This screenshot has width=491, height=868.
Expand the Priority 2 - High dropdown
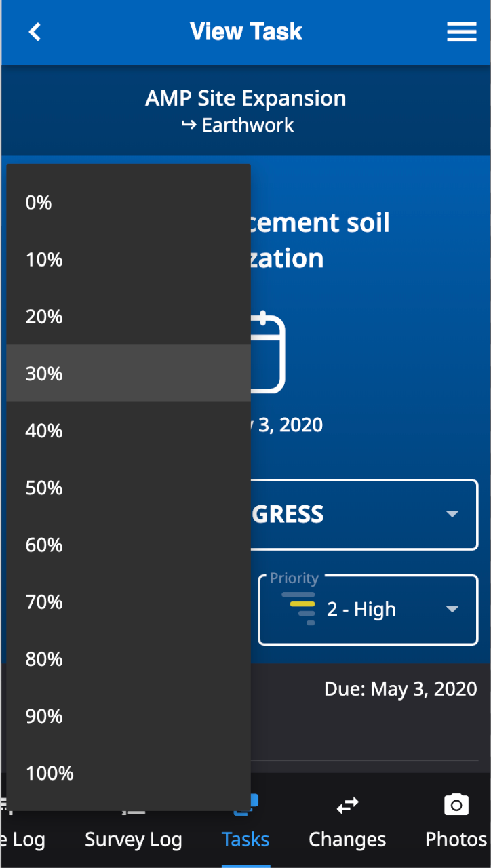pos(368,610)
